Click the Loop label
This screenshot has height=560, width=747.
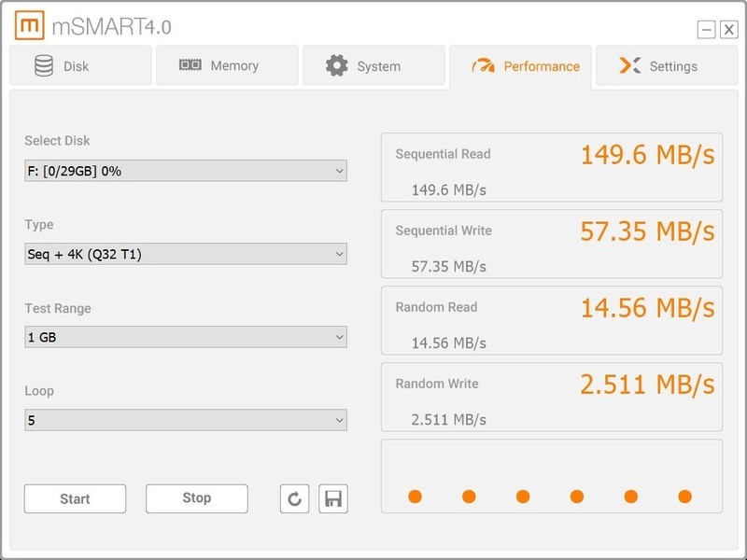[x=39, y=391]
